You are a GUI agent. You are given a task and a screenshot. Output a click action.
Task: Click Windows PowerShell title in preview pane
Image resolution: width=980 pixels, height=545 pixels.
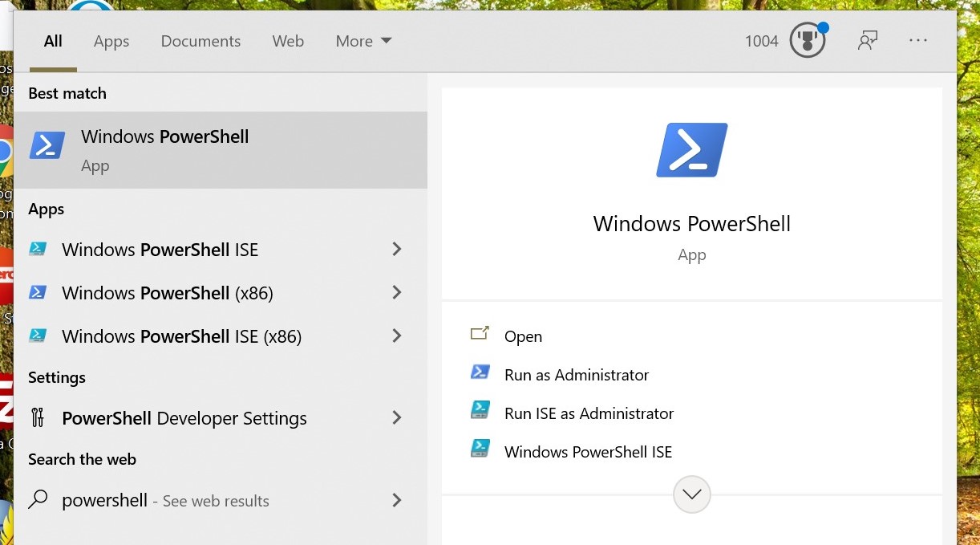691,223
